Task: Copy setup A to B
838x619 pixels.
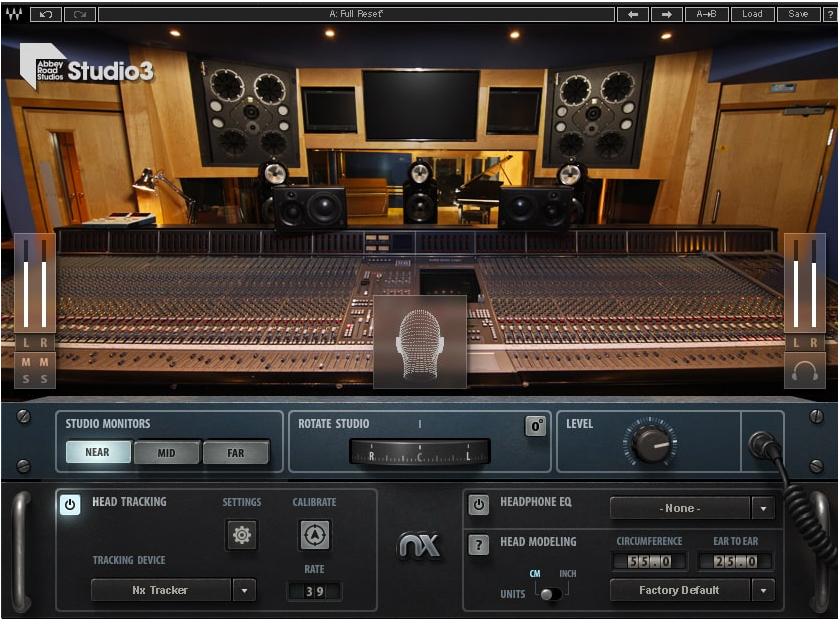Action: 707,14
